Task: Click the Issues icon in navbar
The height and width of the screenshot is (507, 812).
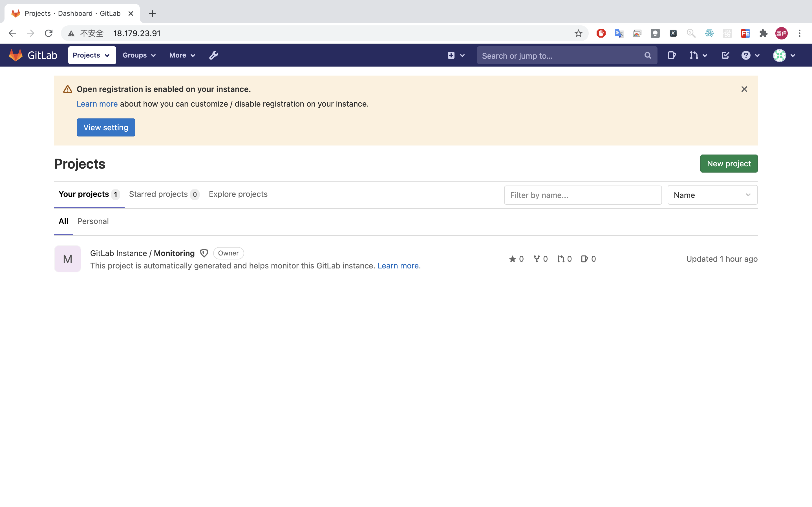Action: coord(672,55)
